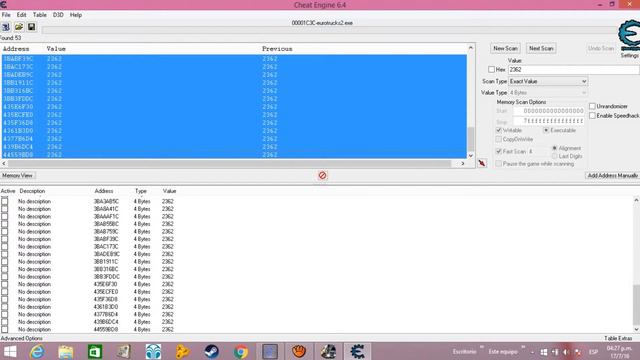Click the Previous column header
Image resolution: width=640 pixels, height=360 pixels.
277,49
